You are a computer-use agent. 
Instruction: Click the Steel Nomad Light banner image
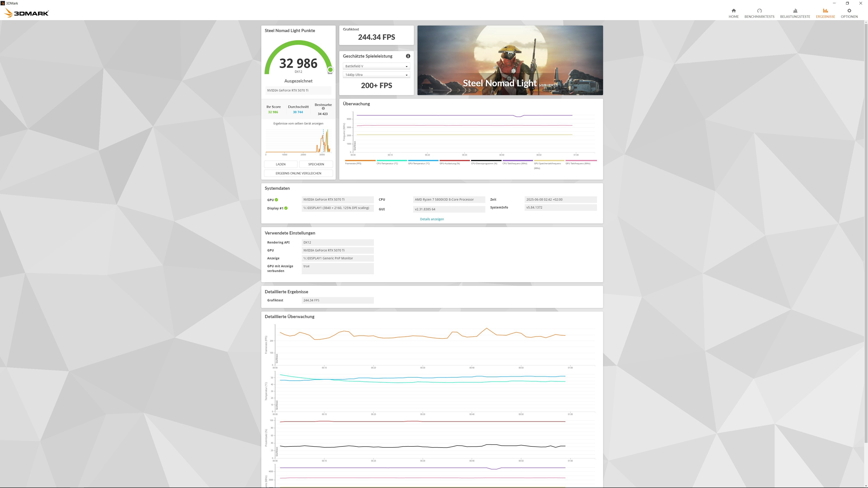pos(510,60)
